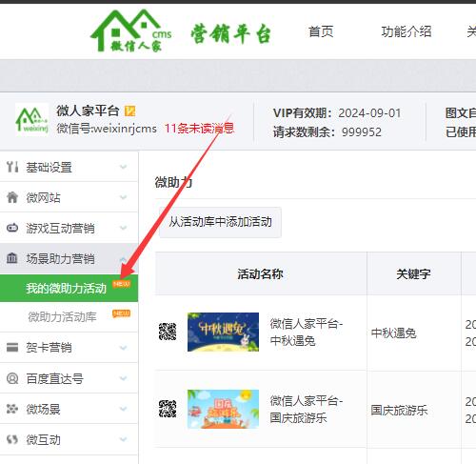Click the 百度直达号 circle icon
The image size is (476, 464).
point(12,378)
